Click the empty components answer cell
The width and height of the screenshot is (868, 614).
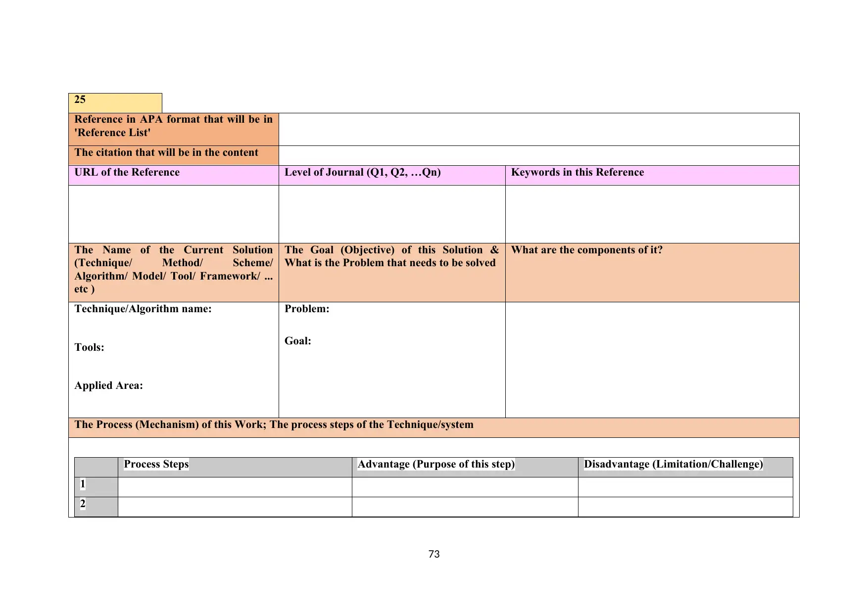click(x=652, y=360)
